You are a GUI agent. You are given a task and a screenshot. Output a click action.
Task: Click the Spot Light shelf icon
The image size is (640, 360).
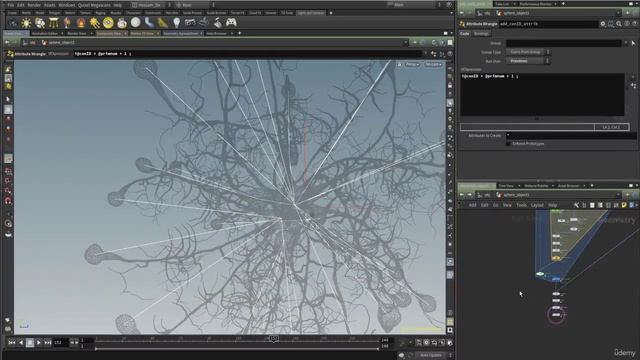click(40, 23)
